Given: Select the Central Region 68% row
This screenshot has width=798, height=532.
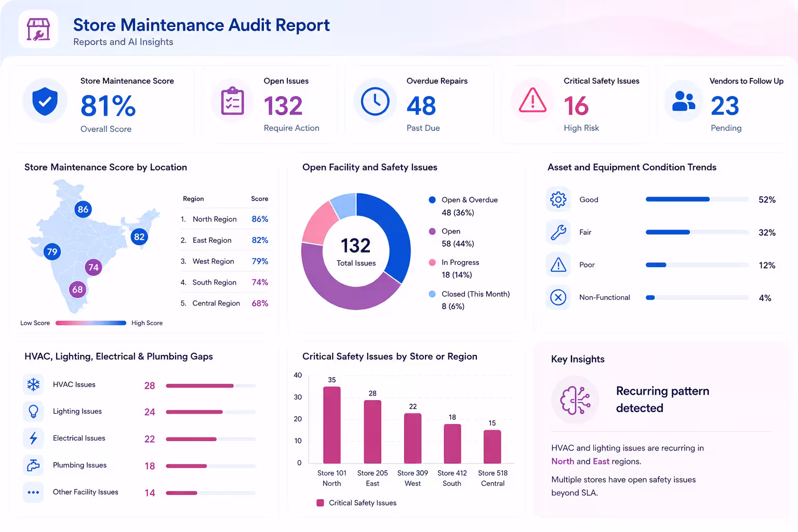Looking at the screenshot, I should click(x=224, y=303).
